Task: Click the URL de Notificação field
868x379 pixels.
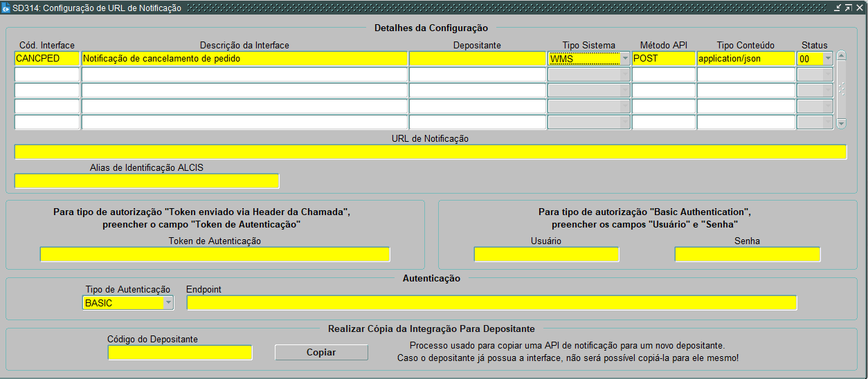Action: [431, 152]
